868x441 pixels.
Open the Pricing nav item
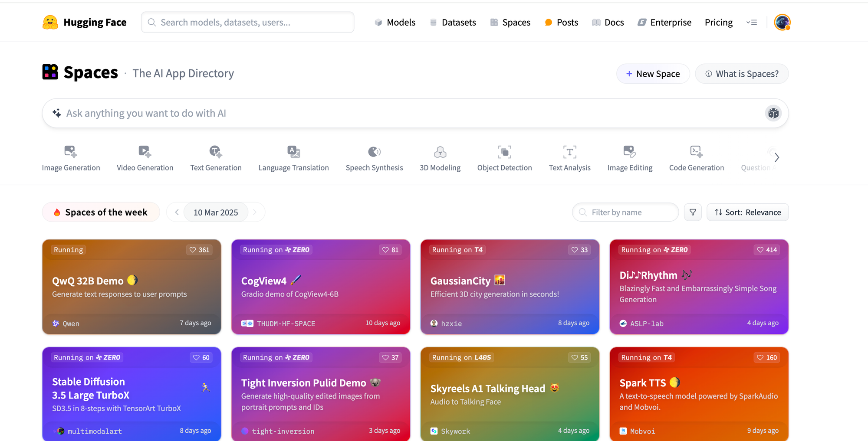tap(719, 22)
